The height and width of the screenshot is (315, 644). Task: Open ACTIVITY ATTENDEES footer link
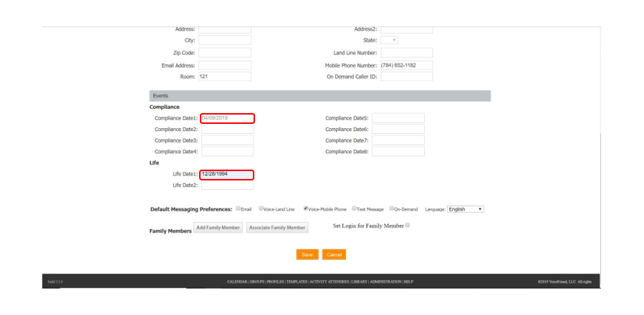coord(330,282)
